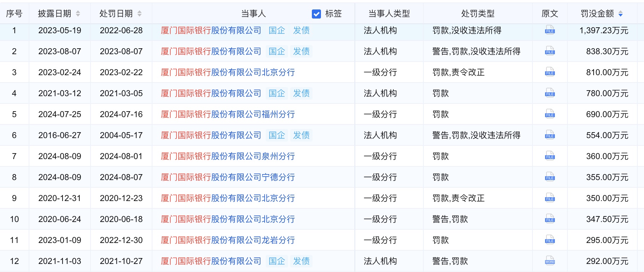Open the 福州分行 party link
Viewport: 644px width, 272px height.
pos(228,114)
